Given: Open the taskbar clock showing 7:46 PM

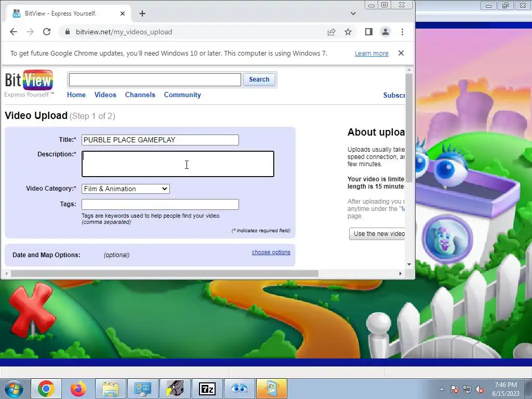Looking at the screenshot, I should pyautogui.click(x=506, y=389).
